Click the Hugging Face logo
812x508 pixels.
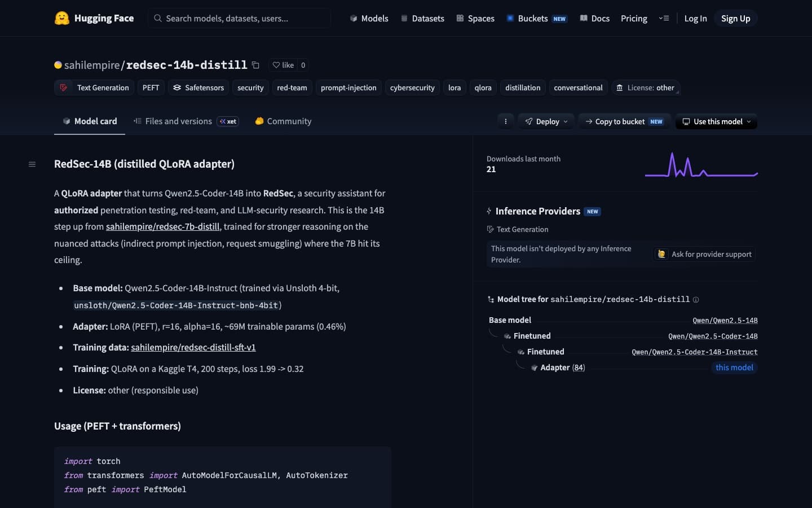coord(94,18)
